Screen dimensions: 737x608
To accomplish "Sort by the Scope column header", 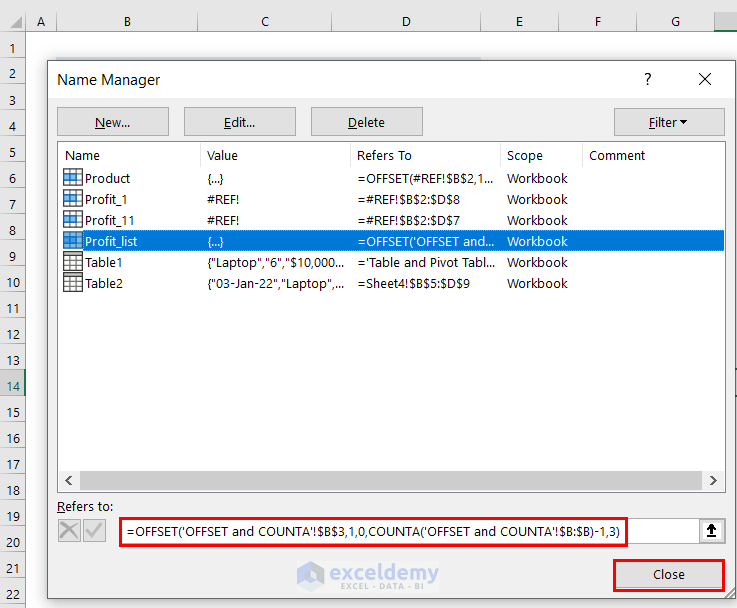I will click(x=541, y=155).
